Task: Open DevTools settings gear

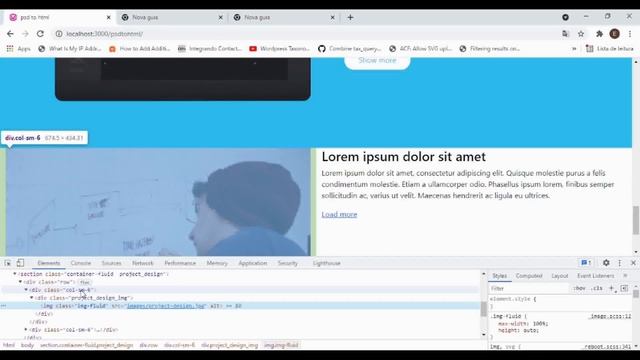Action: click(606, 263)
